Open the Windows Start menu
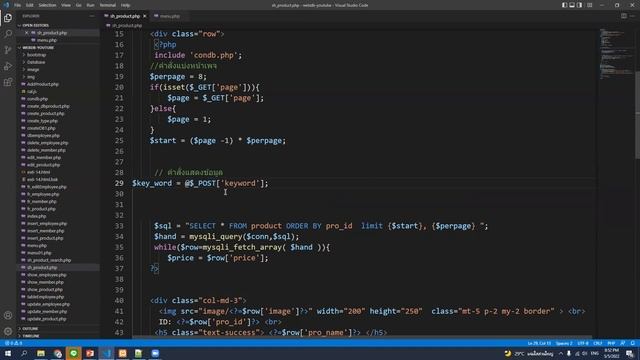Screen dimensions: 640x360 8,353
